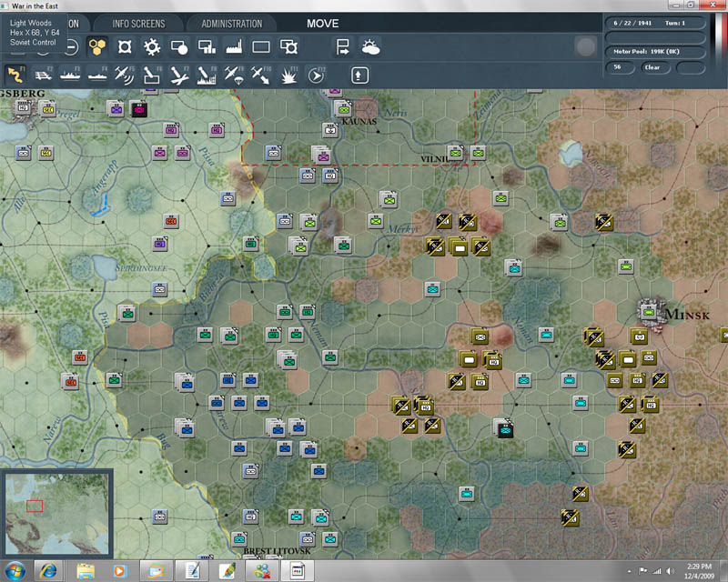
Task: Select the F6 bomb unit mode icon
Action: coord(152,75)
